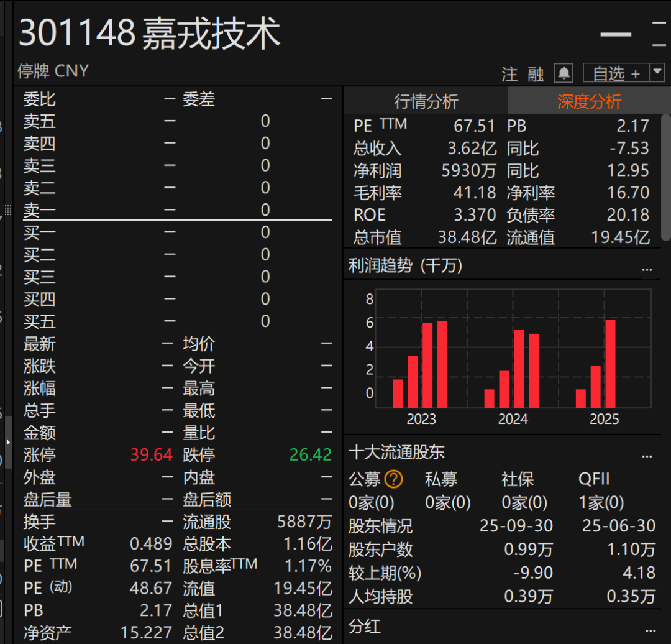This screenshot has height=644, width=671.
Task: Click the 融 margin trading indicator
Action: pos(536,75)
